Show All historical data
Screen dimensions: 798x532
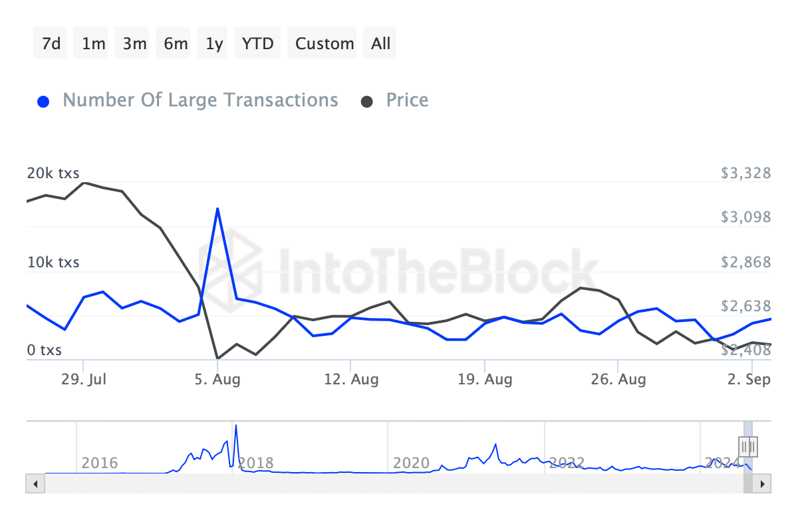pyautogui.click(x=381, y=44)
